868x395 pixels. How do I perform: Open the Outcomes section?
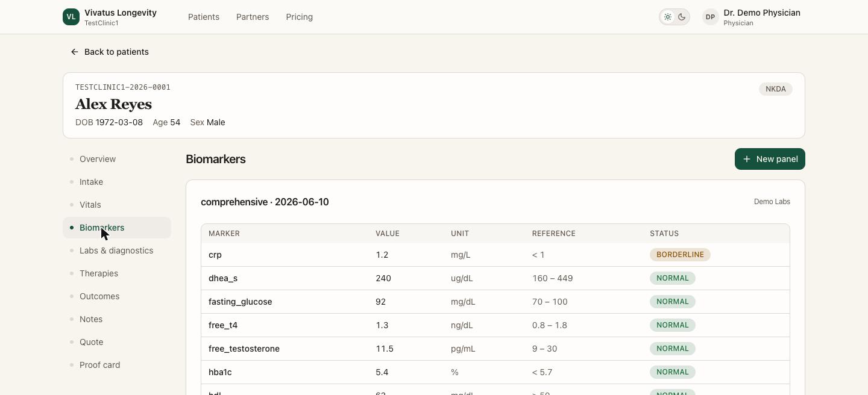(x=117, y=296)
